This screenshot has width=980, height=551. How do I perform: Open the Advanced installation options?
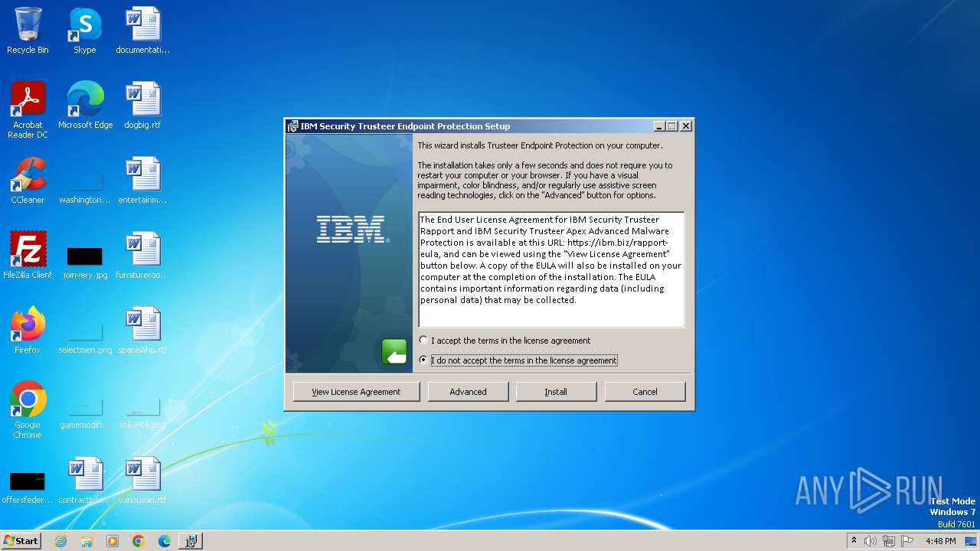coord(468,392)
